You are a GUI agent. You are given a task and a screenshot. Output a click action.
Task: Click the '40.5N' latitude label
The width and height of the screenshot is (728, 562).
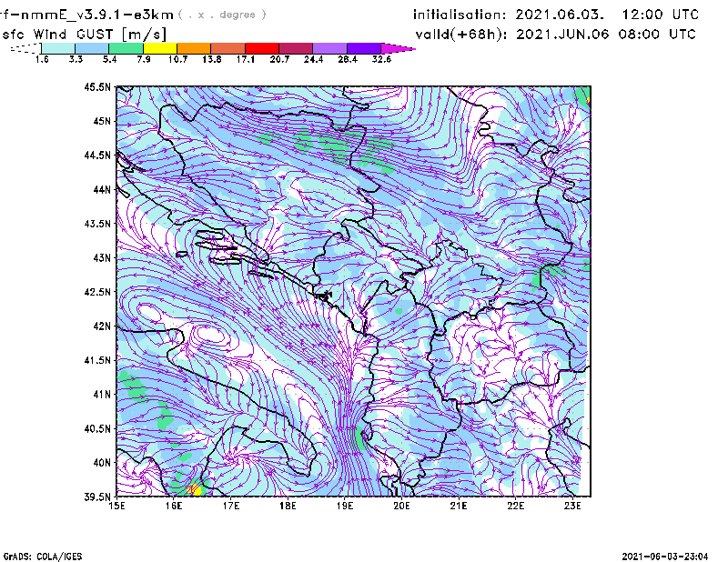[97, 428]
